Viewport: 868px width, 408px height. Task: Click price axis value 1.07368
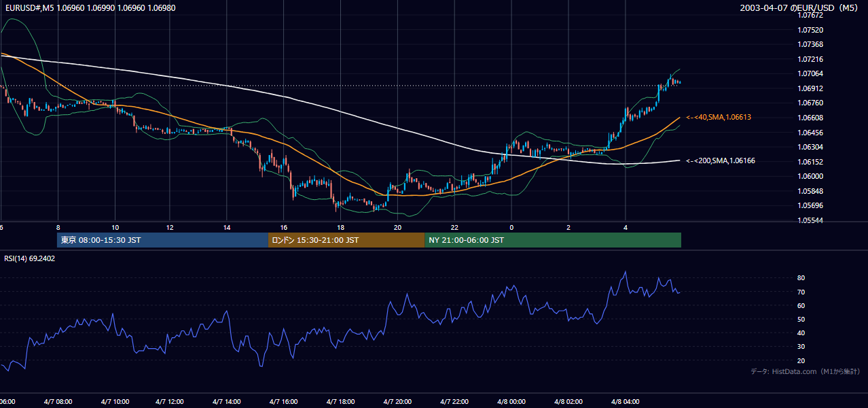pos(810,44)
